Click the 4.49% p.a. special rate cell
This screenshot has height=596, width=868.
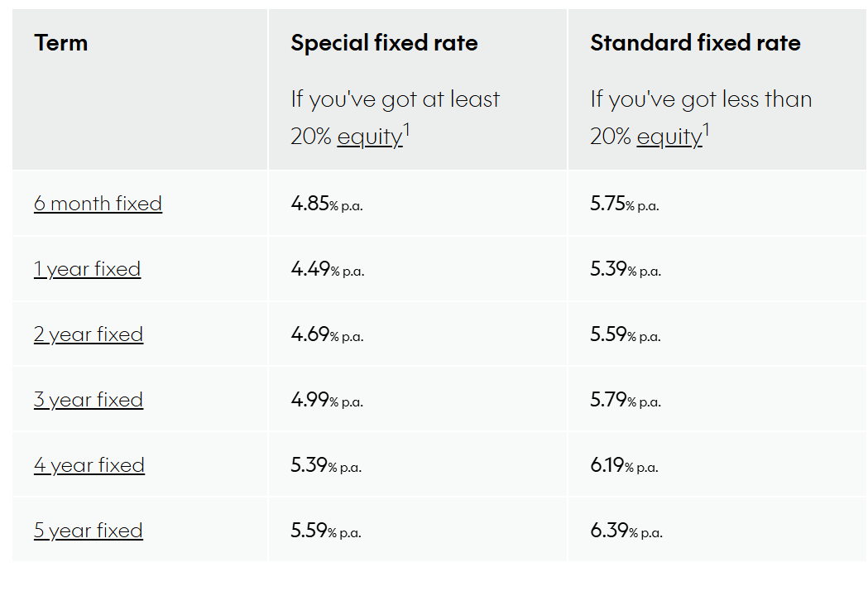[327, 269]
